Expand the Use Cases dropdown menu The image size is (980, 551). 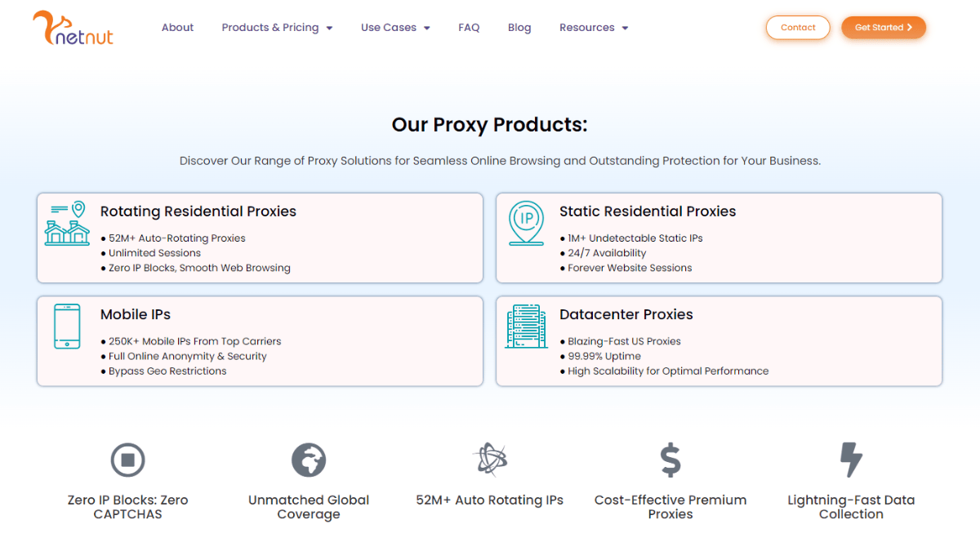(395, 28)
